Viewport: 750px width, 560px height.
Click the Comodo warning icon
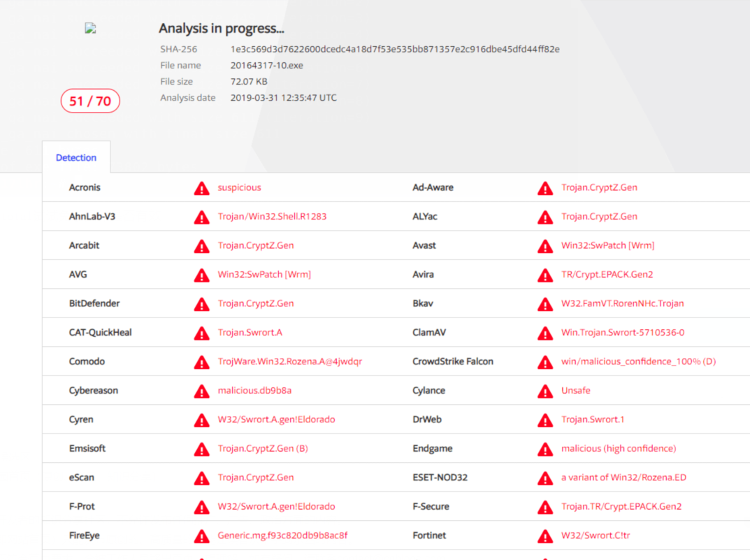point(202,362)
